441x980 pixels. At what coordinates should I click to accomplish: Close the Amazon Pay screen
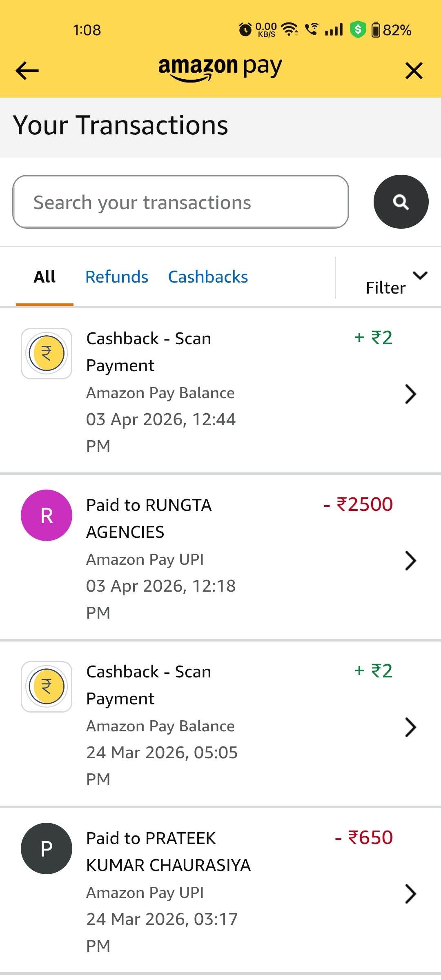(x=414, y=71)
